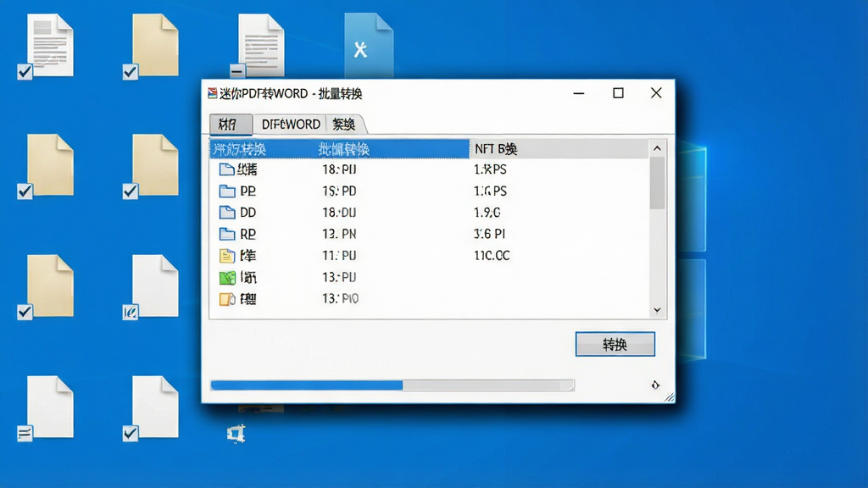This screenshot has width=868, height=488.
Task: Click the value 13:PIO in the last row
Action: [x=341, y=299]
